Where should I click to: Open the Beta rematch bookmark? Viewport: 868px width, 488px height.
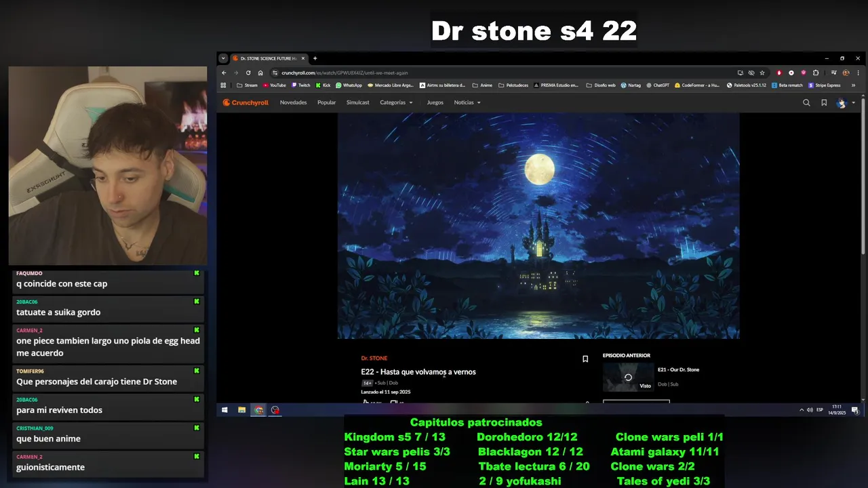pos(787,85)
